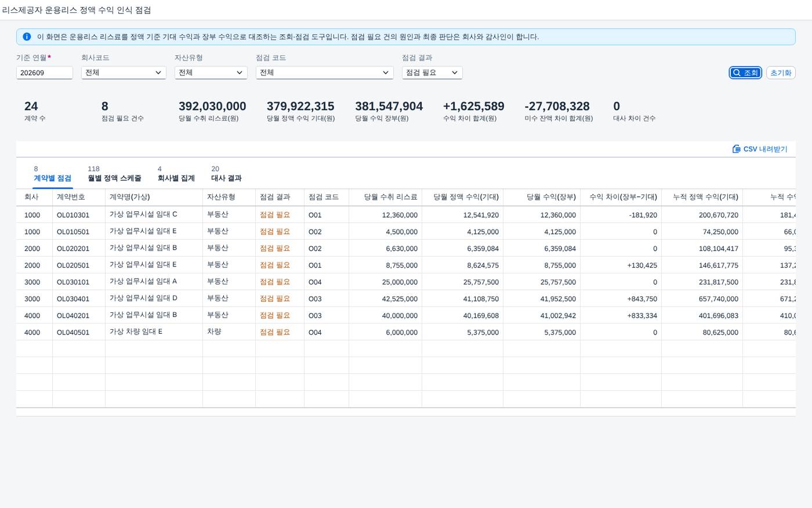Screen dimensions: 812x508
Task: Click contract OL030401 cell
Action: [x=73, y=299]
